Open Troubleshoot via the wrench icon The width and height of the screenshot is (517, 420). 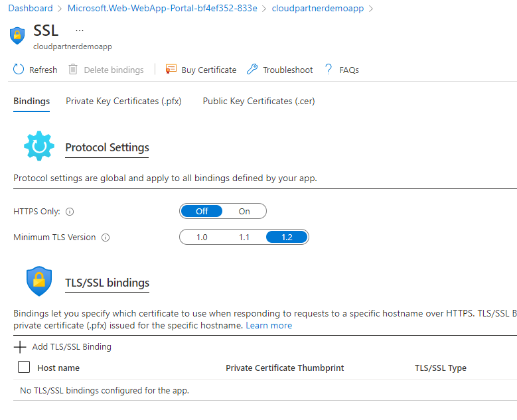pyautogui.click(x=252, y=70)
